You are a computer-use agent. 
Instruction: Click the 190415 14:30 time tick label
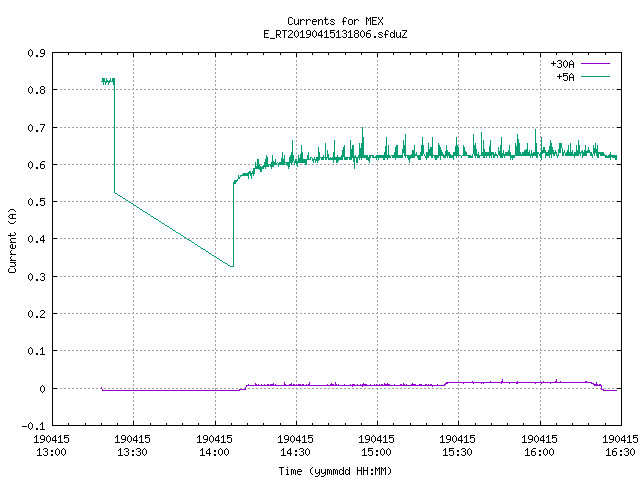(295, 446)
